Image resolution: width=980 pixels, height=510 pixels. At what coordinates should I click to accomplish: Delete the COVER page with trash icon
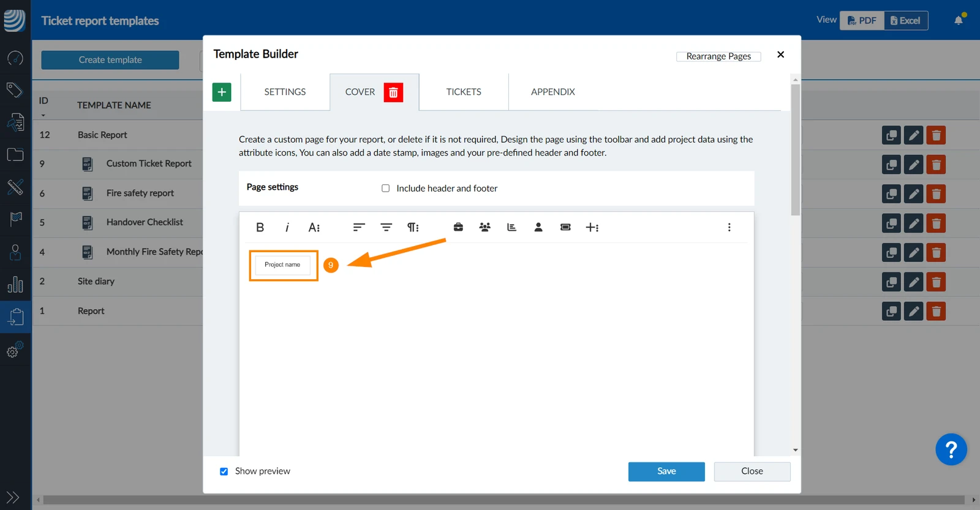point(393,92)
